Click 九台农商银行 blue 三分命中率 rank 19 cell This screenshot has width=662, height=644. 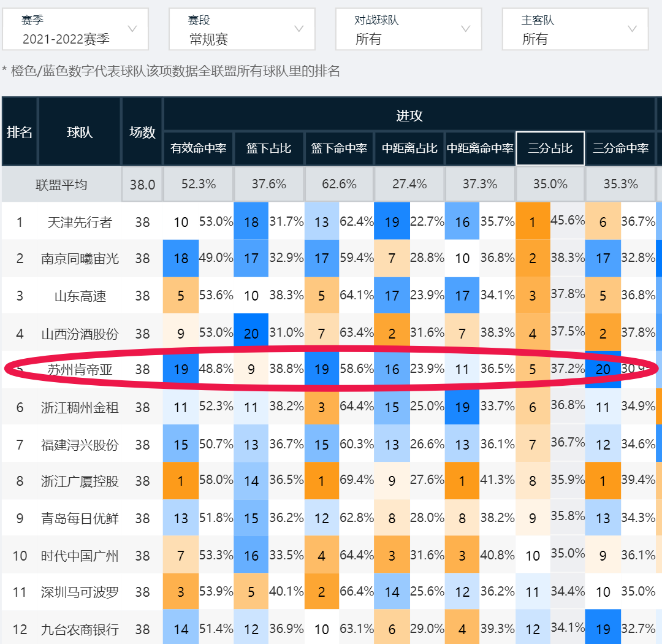(603, 627)
